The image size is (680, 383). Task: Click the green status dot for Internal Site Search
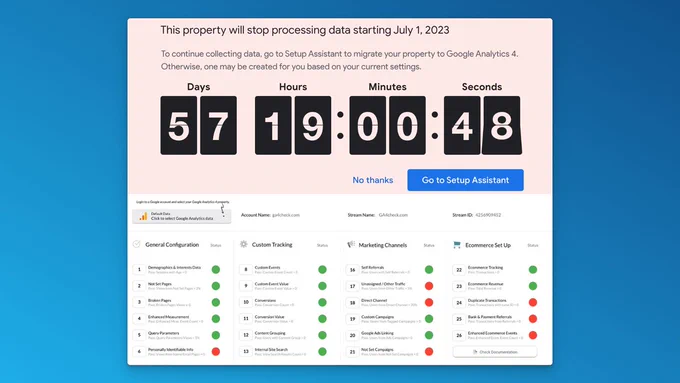pos(322,351)
